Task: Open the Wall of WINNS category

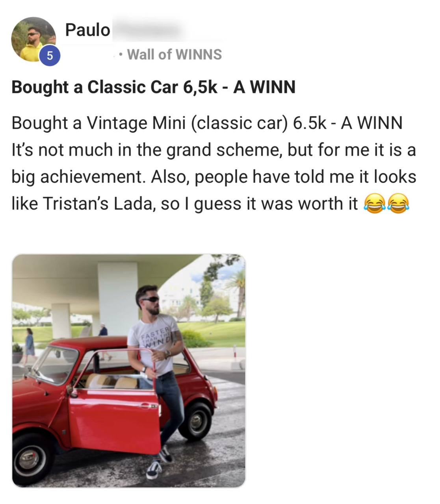Action: click(175, 54)
